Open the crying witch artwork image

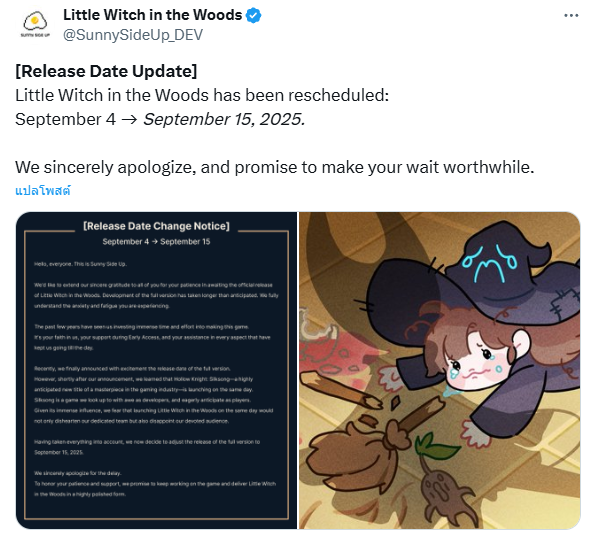(439, 370)
